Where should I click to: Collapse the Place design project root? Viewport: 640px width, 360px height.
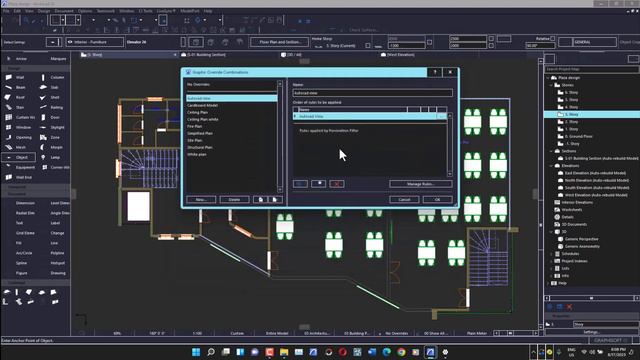tap(548, 78)
